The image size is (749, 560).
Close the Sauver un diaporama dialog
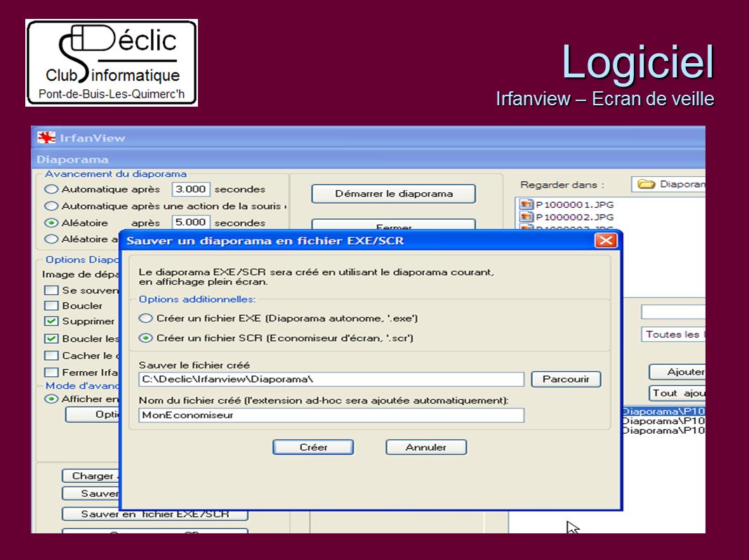pos(606,240)
